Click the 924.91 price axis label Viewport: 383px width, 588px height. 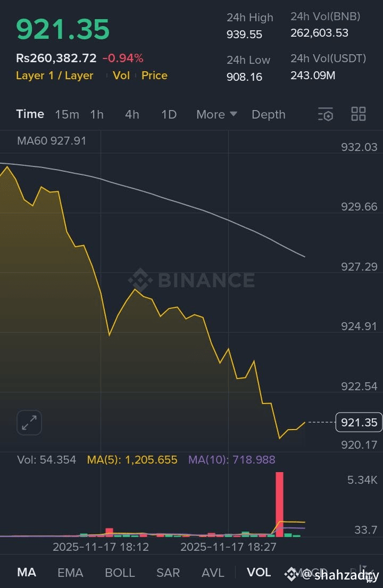point(359,326)
